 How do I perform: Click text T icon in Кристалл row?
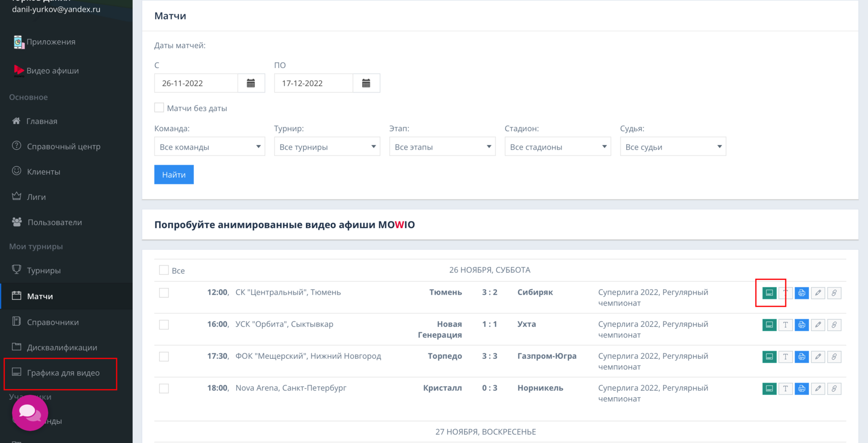coord(785,389)
